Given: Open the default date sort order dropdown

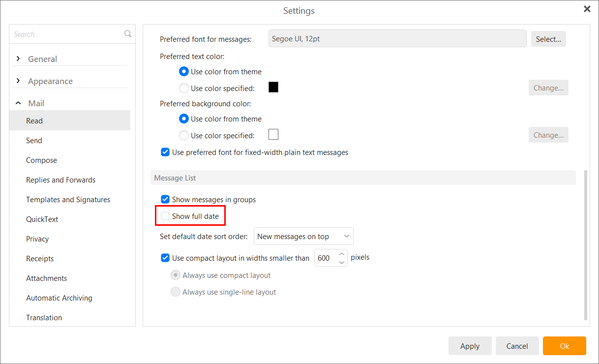Looking at the screenshot, I should click(303, 236).
